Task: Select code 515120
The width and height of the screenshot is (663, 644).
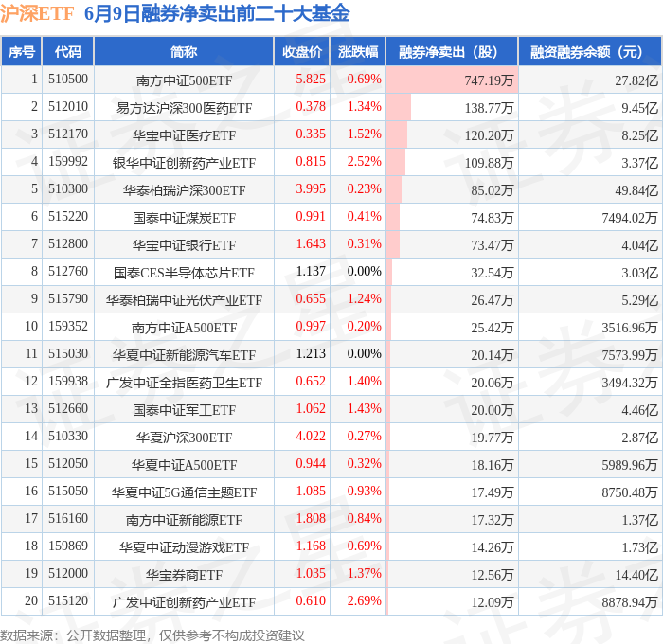Action: 68,601
